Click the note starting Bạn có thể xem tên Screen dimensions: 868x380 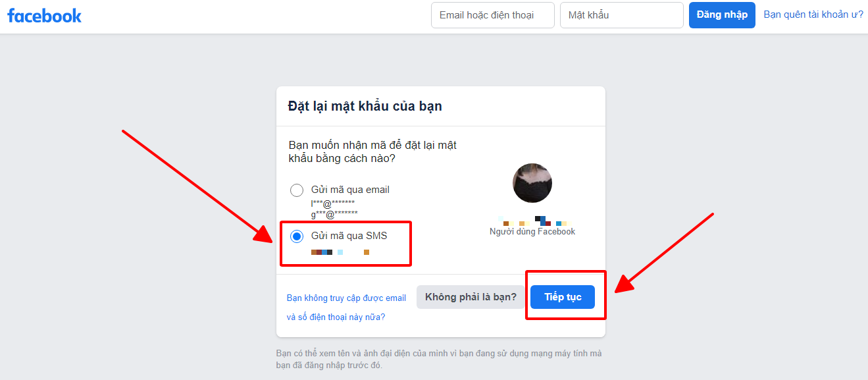[439, 359]
